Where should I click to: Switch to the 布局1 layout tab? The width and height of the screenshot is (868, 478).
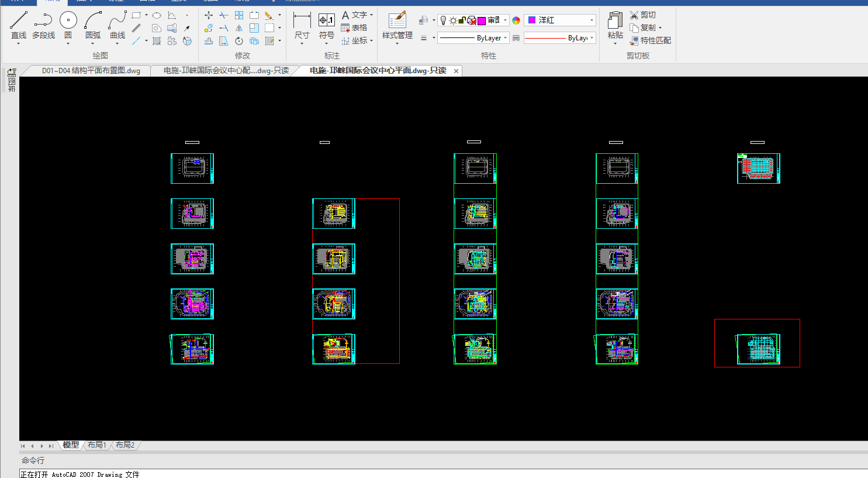(x=97, y=445)
